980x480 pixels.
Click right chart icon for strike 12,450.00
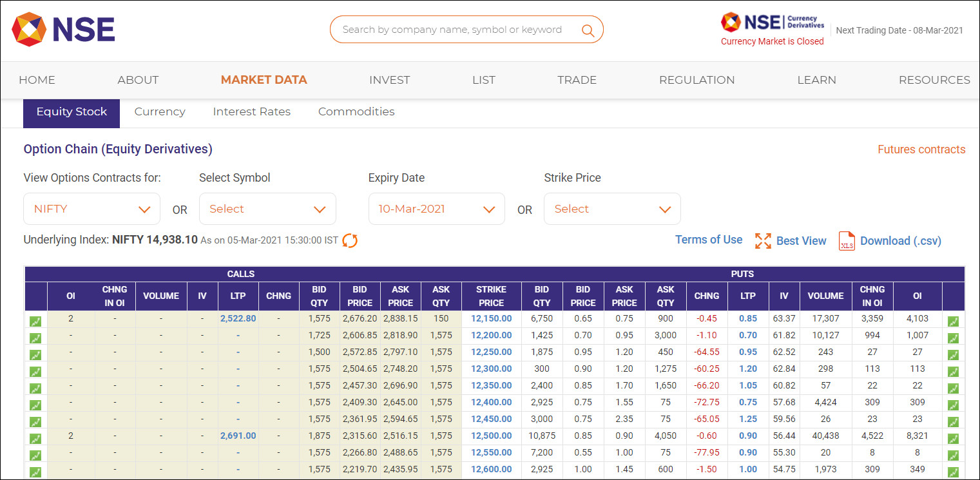(x=953, y=421)
